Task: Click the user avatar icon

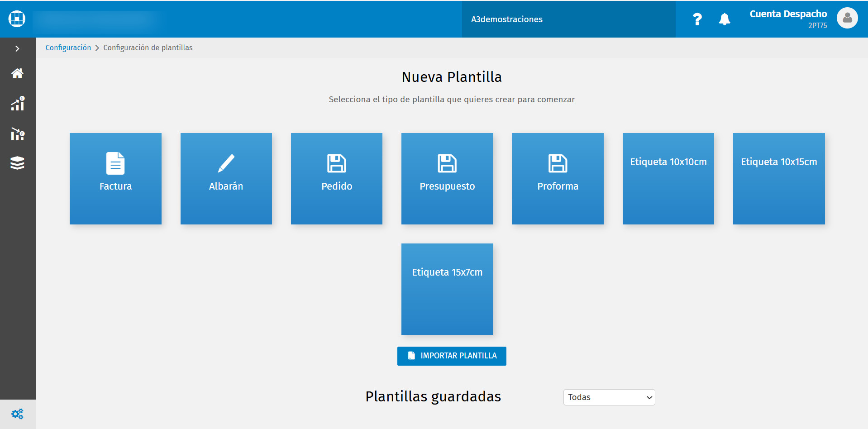Action: [847, 19]
